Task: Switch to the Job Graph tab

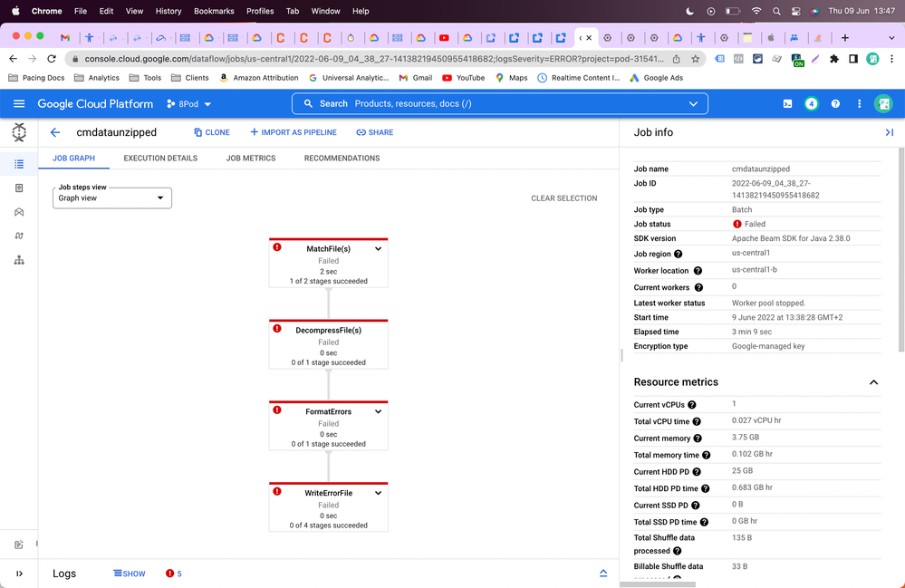Action: coord(74,159)
